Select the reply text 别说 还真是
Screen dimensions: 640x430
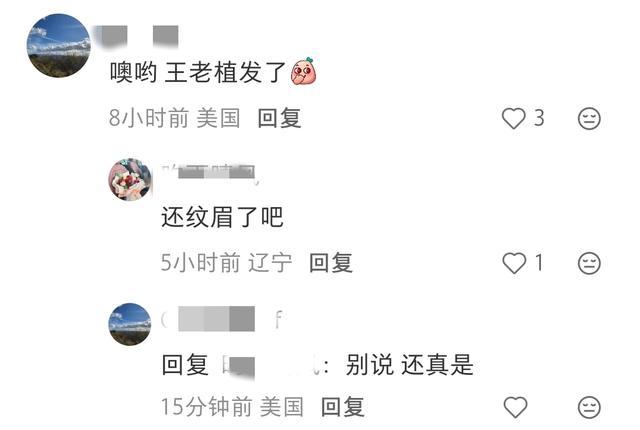tap(409, 365)
